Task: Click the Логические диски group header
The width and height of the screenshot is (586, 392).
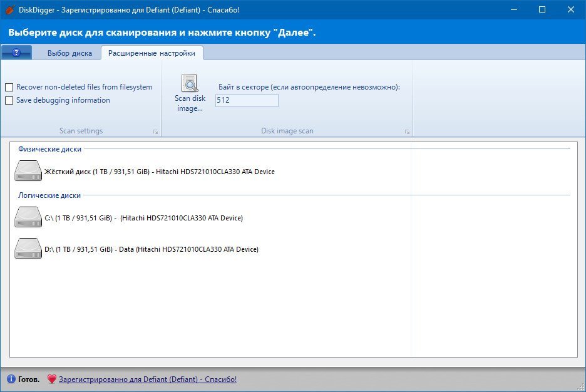Action: [x=49, y=195]
